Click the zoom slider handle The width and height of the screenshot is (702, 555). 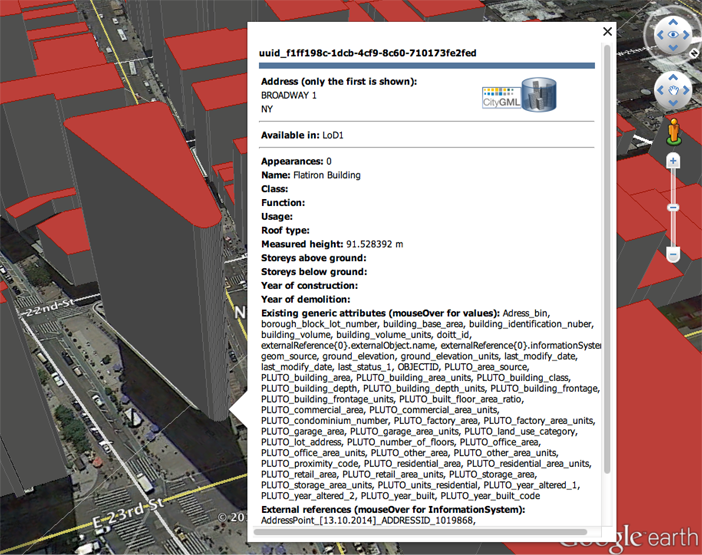[x=673, y=207]
